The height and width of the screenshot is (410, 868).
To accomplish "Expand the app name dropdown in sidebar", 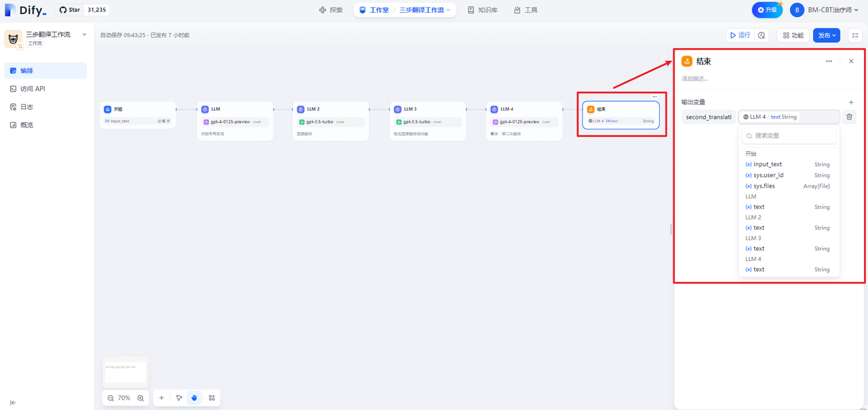I will coord(84,35).
